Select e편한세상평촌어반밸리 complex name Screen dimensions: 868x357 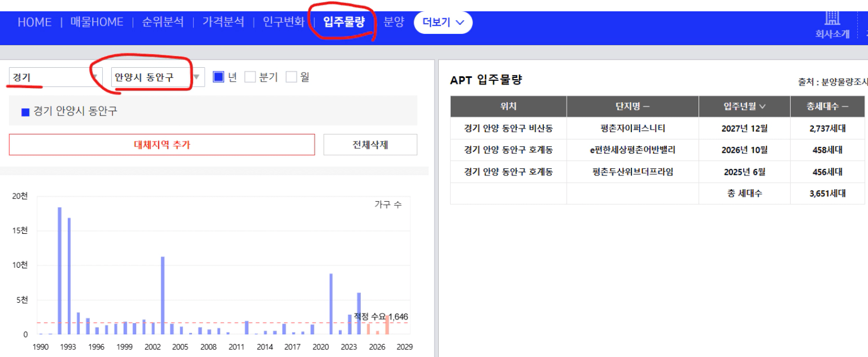[633, 150]
